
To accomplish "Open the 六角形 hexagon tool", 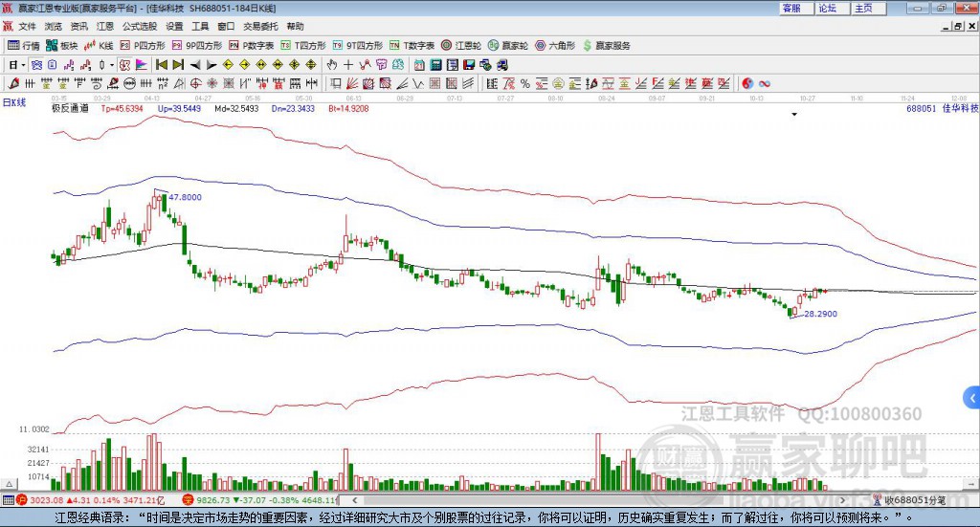I will pyautogui.click(x=555, y=46).
